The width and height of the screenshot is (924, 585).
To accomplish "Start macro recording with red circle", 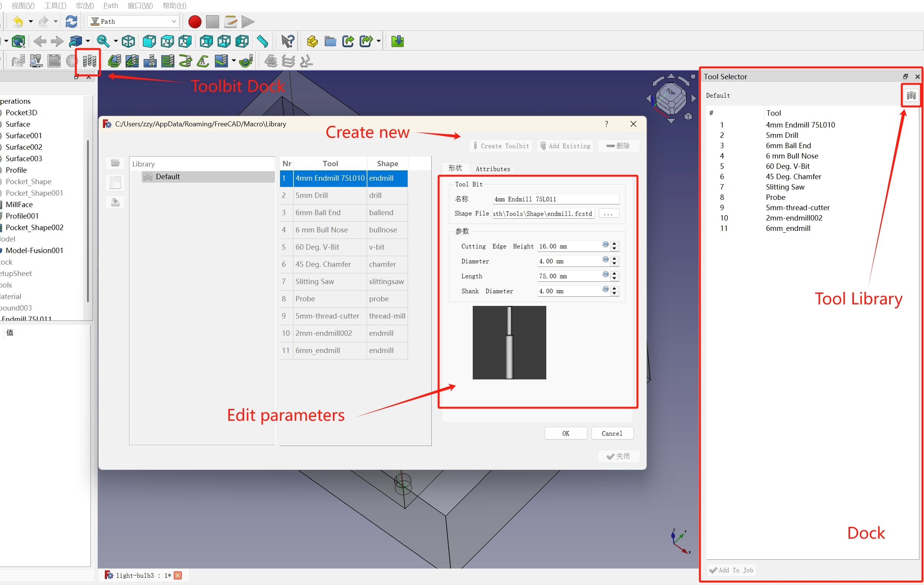I will click(x=195, y=22).
